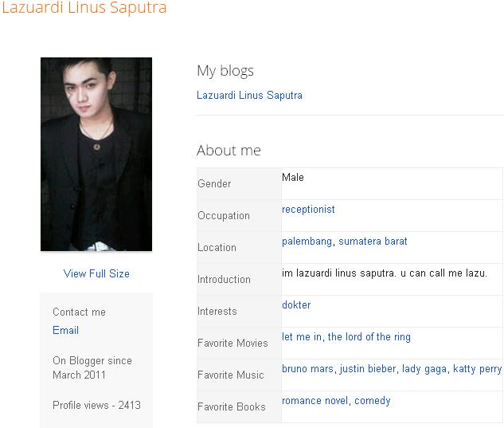Click the let me in movie link
The height and width of the screenshot is (428, 504).
(302, 337)
